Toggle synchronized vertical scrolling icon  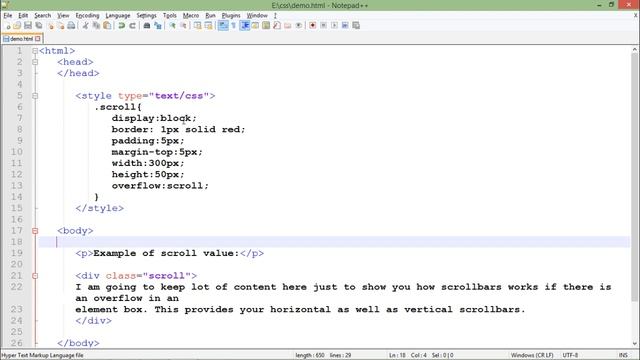198,25
